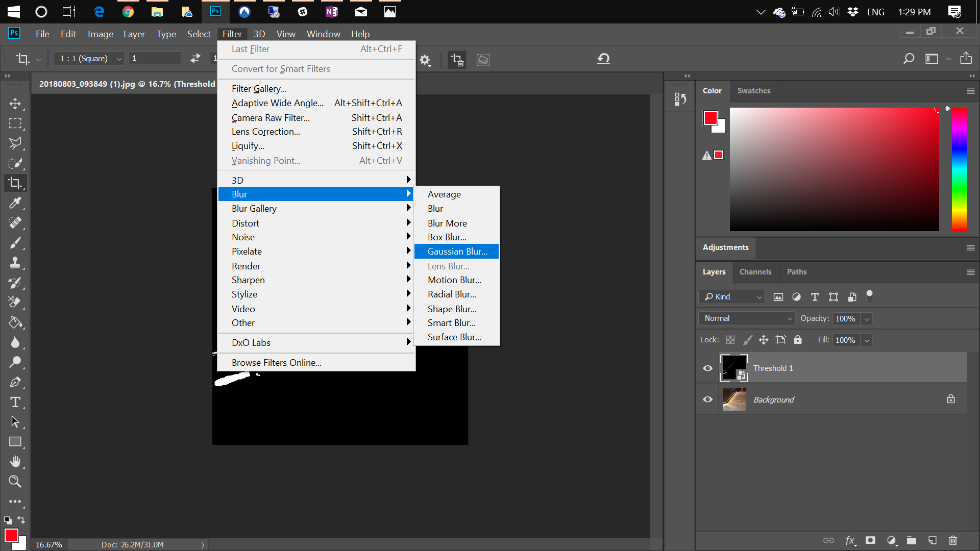Open the Normal blend mode dropdown
This screenshot has width=980, height=551.
[746, 318]
